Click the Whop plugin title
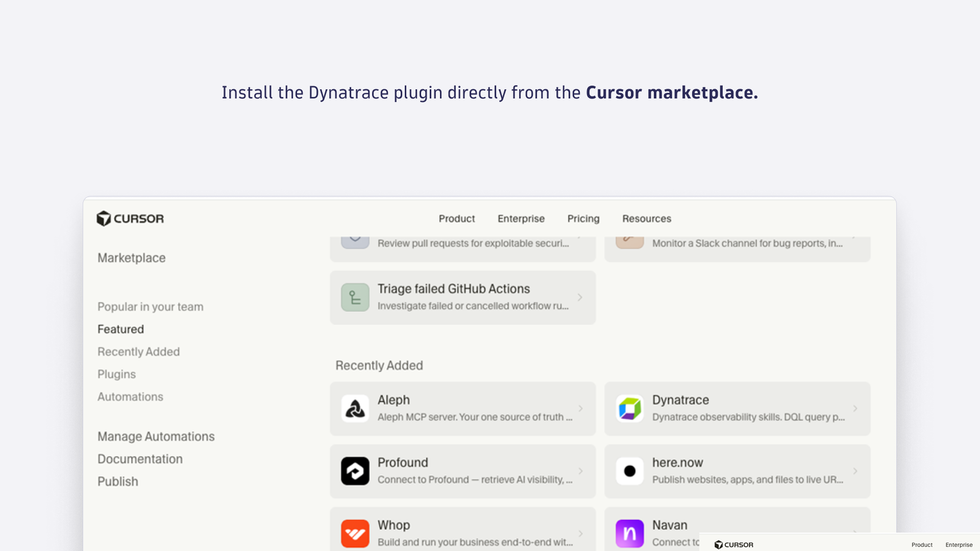The width and height of the screenshot is (980, 551). [x=394, y=525]
